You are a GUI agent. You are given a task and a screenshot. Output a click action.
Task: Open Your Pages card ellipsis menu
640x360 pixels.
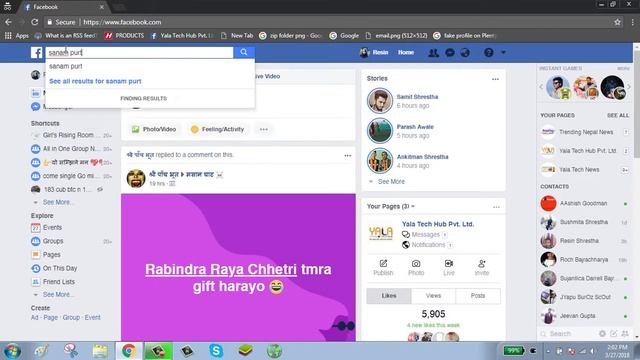tap(496, 207)
